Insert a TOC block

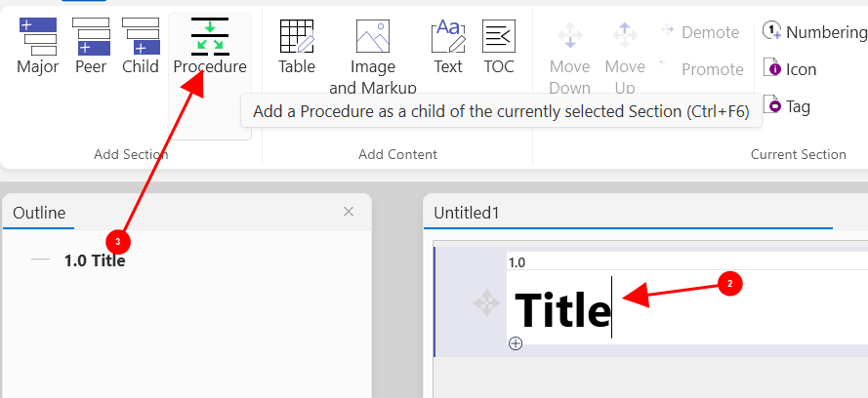[x=499, y=47]
